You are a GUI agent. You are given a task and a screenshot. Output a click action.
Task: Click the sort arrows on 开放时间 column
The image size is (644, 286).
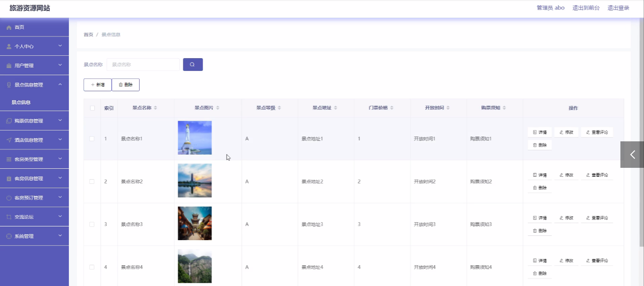tap(448, 108)
